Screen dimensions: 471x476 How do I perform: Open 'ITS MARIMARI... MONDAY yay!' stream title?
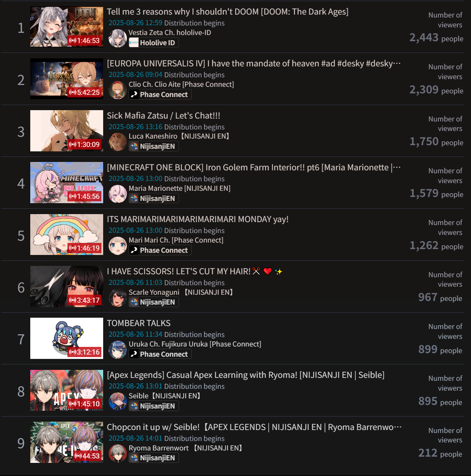198,219
